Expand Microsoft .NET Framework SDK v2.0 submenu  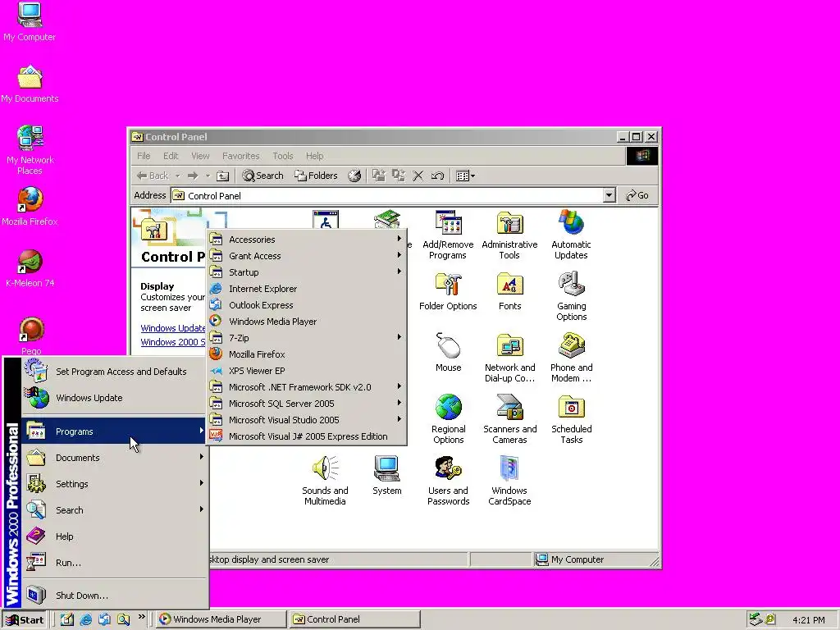307,387
